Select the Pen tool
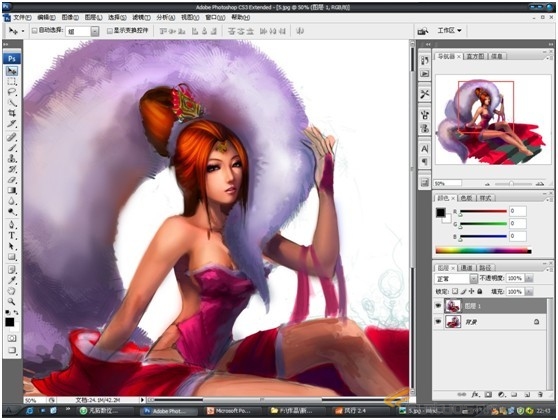The width and height of the screenshot is (558, 420). [12, 225]
